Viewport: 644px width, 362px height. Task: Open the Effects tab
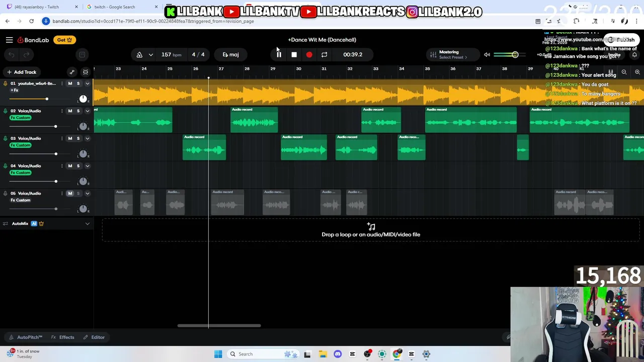pyautogui.click(x=63, y=337)
